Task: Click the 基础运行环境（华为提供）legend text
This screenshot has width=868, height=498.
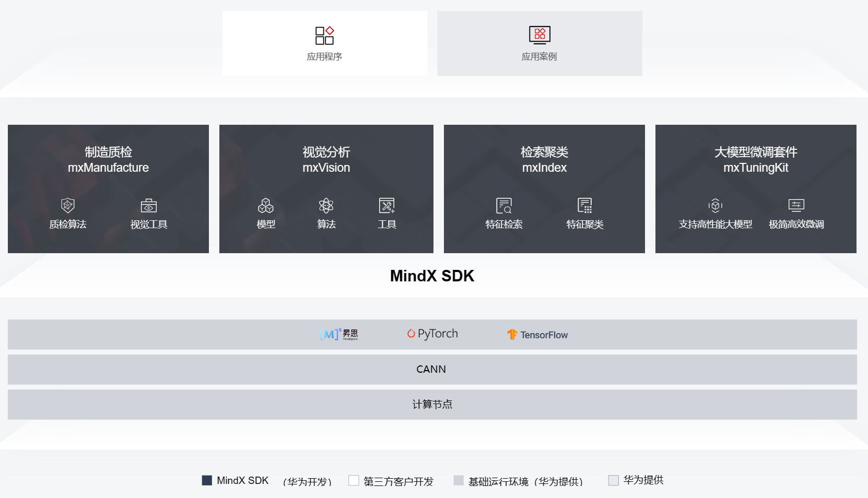Action: coord(526,481)
